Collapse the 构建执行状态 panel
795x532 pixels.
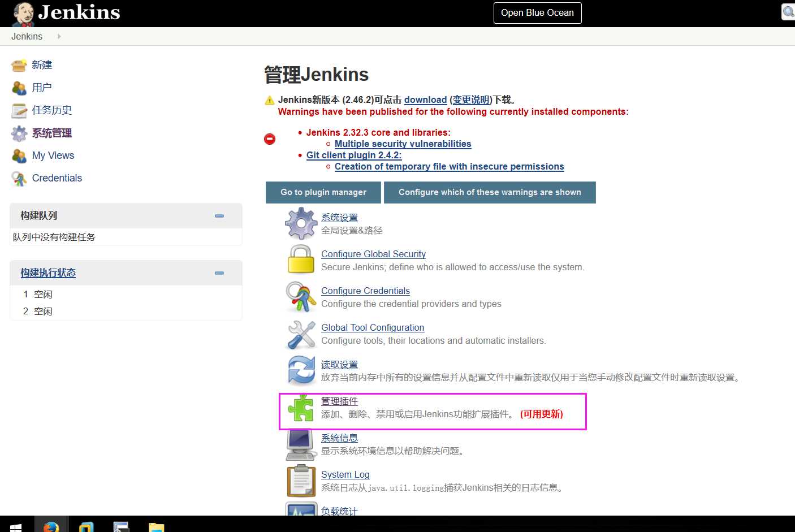coord(219,273)
